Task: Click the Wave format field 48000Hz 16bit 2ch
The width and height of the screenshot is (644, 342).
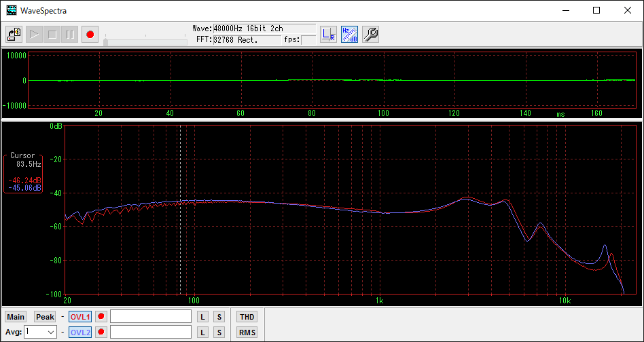Action: 264,28
